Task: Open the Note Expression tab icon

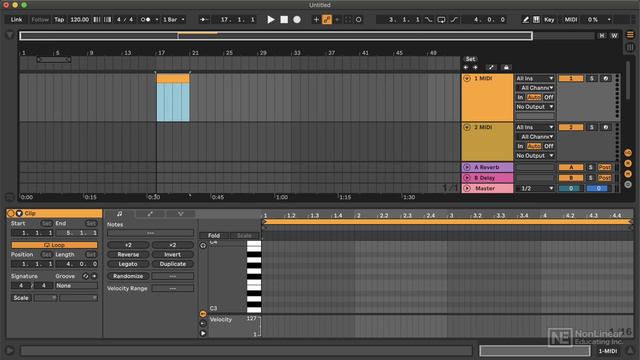Action: (x=180, y=214)
